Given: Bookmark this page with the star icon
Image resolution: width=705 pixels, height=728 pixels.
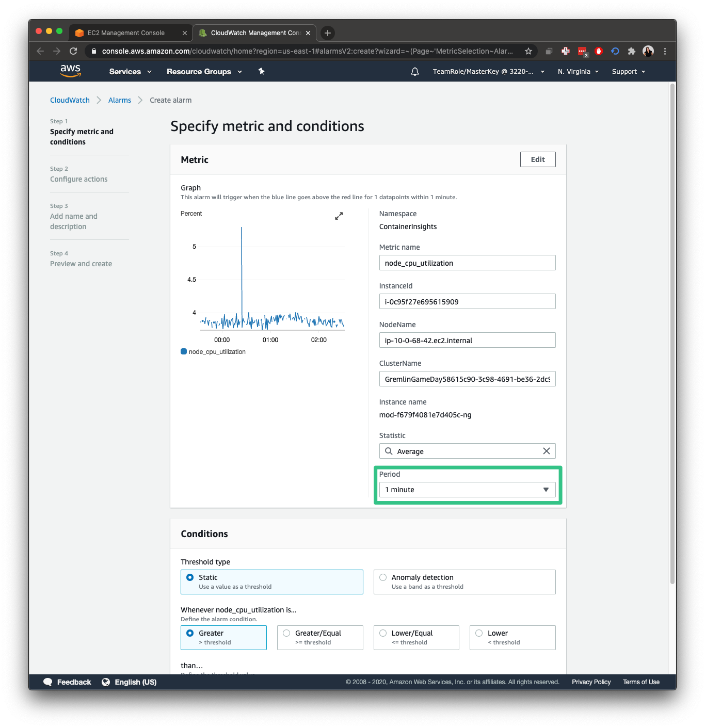Looking at the screenshot, I should pos(528,51).
